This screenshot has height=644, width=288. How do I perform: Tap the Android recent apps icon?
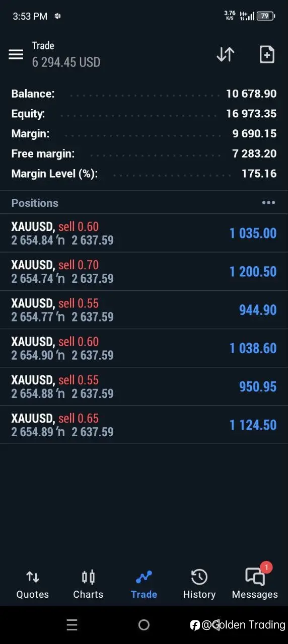click(x=72, y=625)
